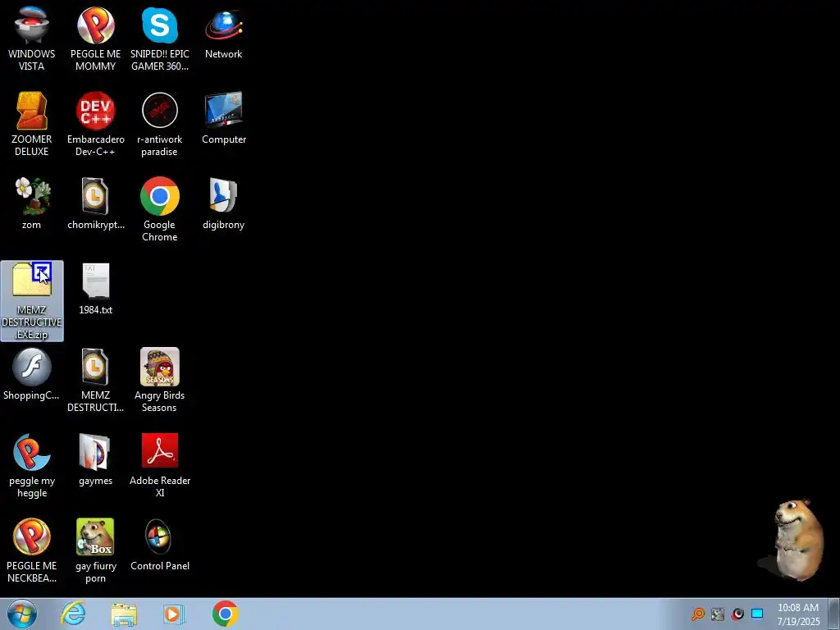Launch Chrome from the taskbar
Viewport: 840px width, 630px height.
(225, 614)
